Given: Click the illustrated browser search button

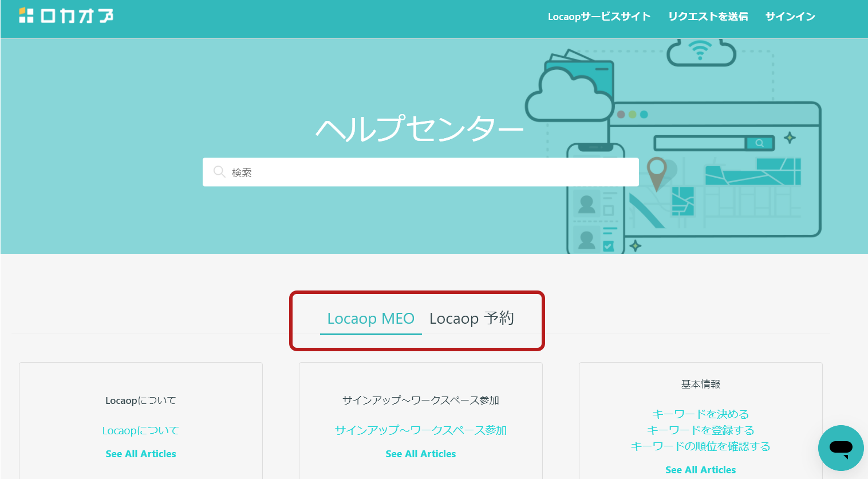Looking at the screenshot, I should point(760,143).
